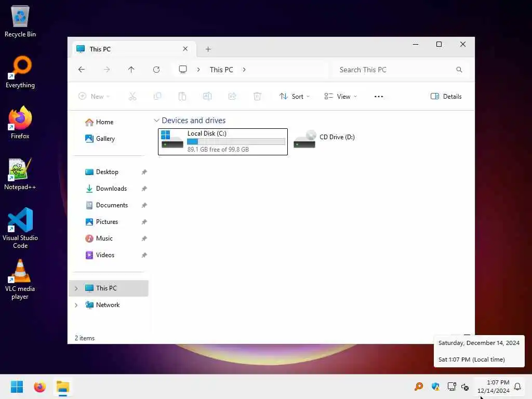Open Music folder in sidebar
This screenshot has height=399, width=532.
(x=104, y=238)
